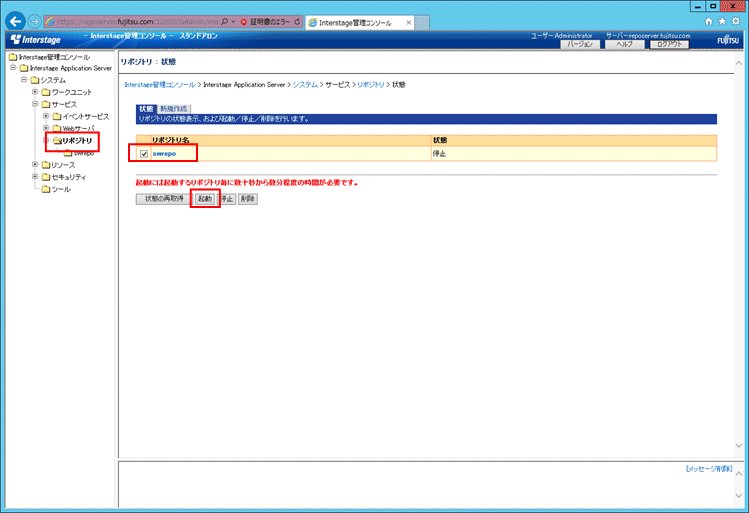Open the favorites star icon

pyautogui.click(x=722, y=21)
